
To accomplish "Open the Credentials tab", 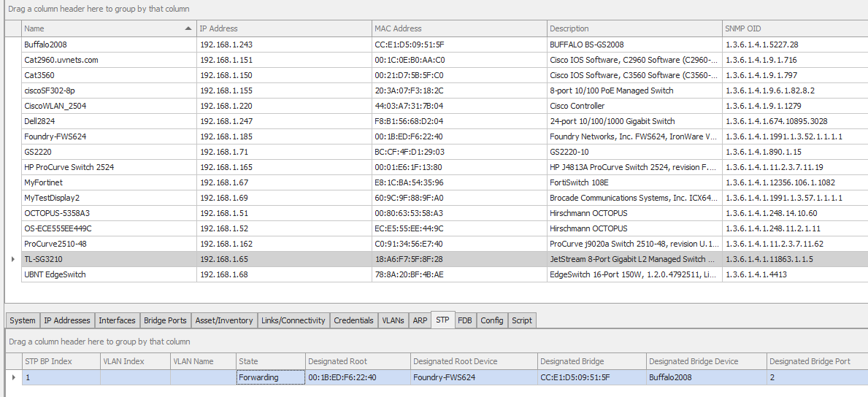I will coord(354,320).
